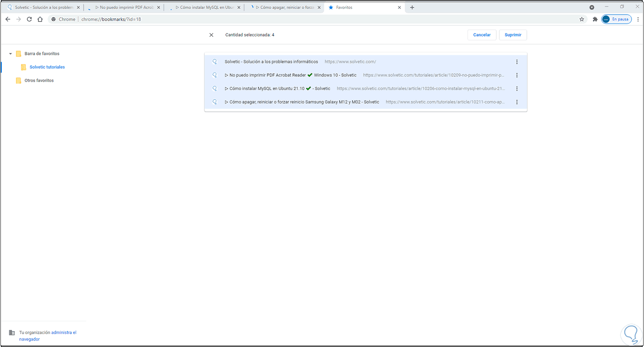The height and width of the screenshot is (347, 644).
Task: Open more actions for Acrobat Reader bookmark
Action: point(517,75)
